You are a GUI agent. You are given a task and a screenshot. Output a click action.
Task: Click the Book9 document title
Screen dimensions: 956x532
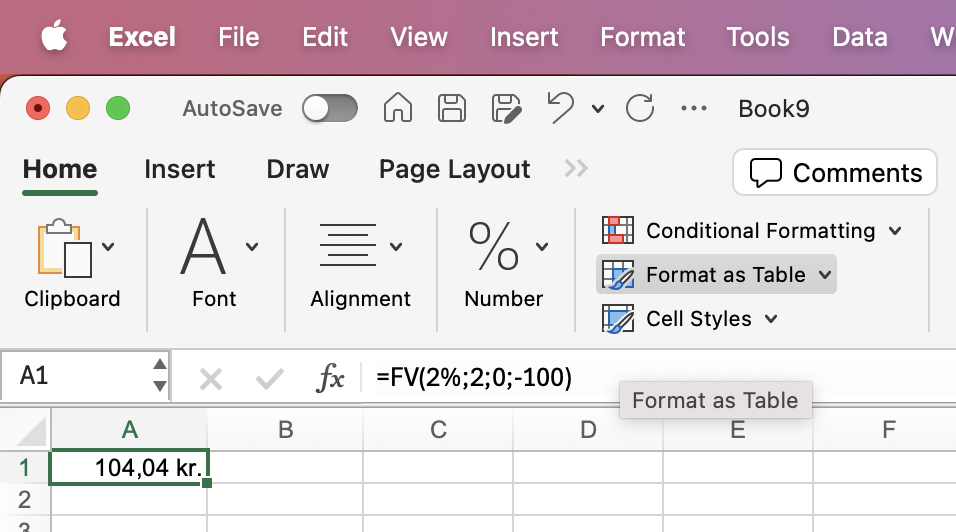click(x=774, y=108)
